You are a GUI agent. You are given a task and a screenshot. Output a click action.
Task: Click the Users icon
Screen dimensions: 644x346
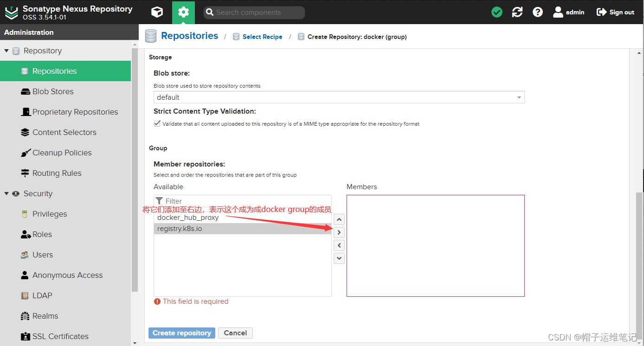click(25, 255)
